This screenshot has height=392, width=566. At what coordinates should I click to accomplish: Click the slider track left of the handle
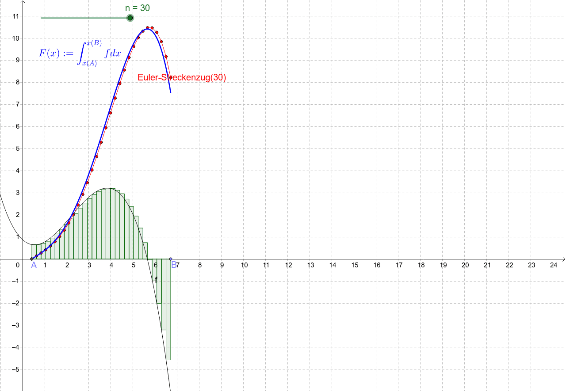80,18
